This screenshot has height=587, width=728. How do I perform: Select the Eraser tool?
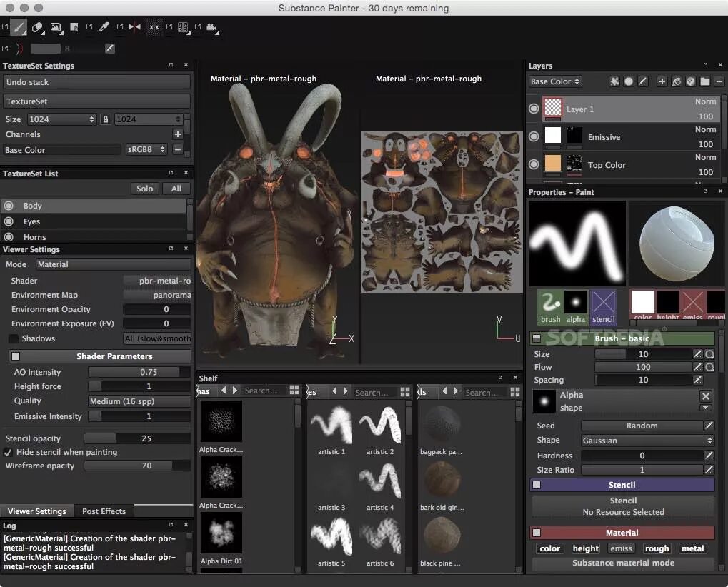(x=37, y=27)
